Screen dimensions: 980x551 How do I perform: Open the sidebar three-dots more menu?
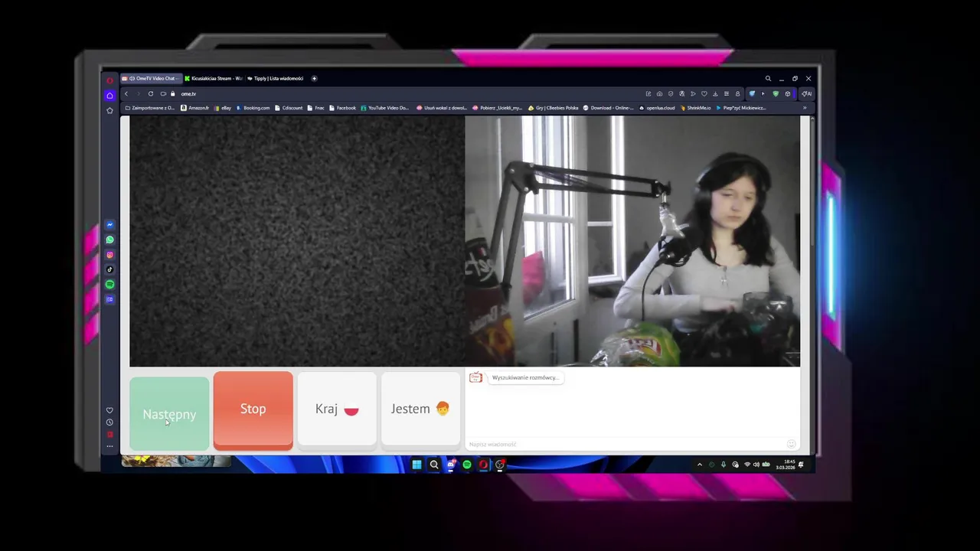coord(109,446)
